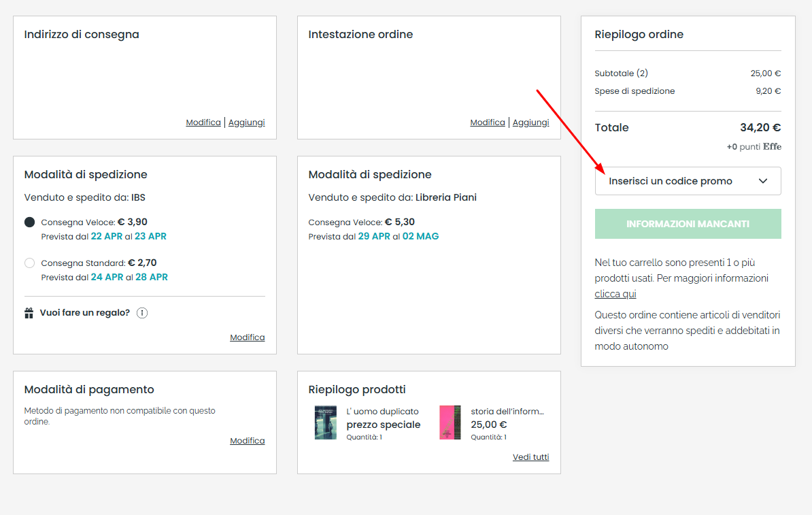The width and height of the screenshot is (812, 515).
Task: Click Aggiungi in Indirizzo di consegna
Action: (x=246, y=122)
